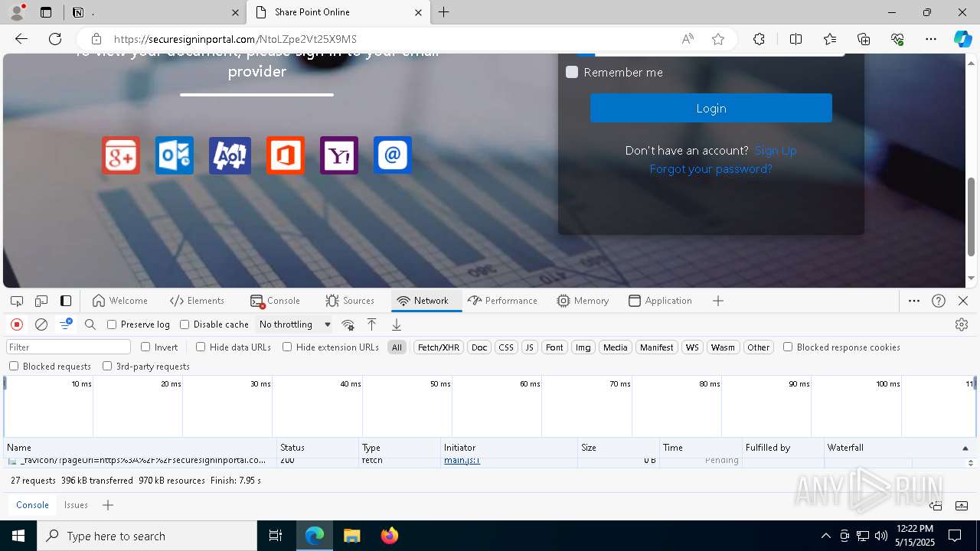Open the Console panel tab
This screenshot has height=551, width=980.
[275, 301]
